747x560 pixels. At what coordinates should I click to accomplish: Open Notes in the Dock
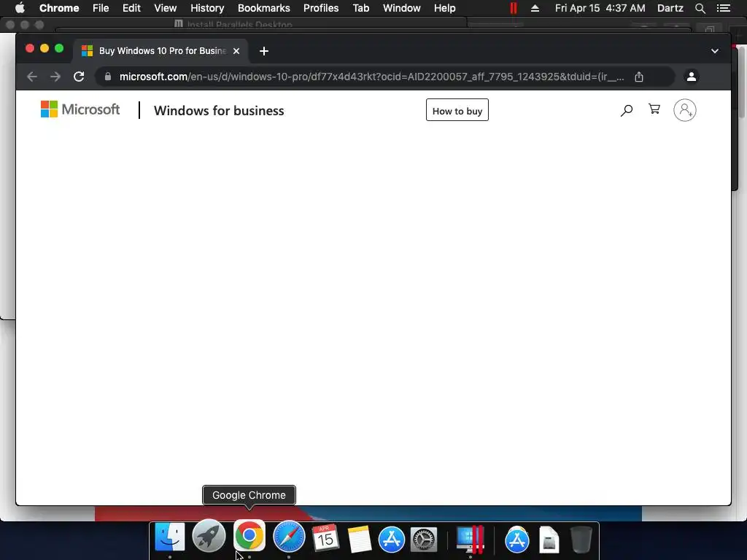pyautogui.click(x=359, y=539)
